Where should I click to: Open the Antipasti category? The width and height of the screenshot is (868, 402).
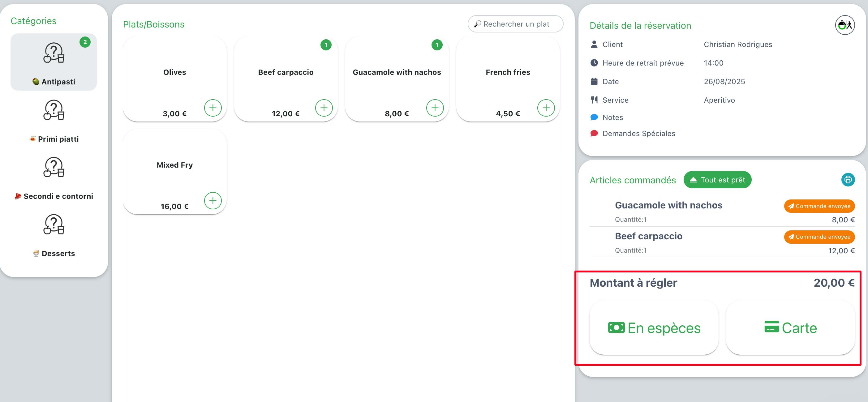point(54,62)
